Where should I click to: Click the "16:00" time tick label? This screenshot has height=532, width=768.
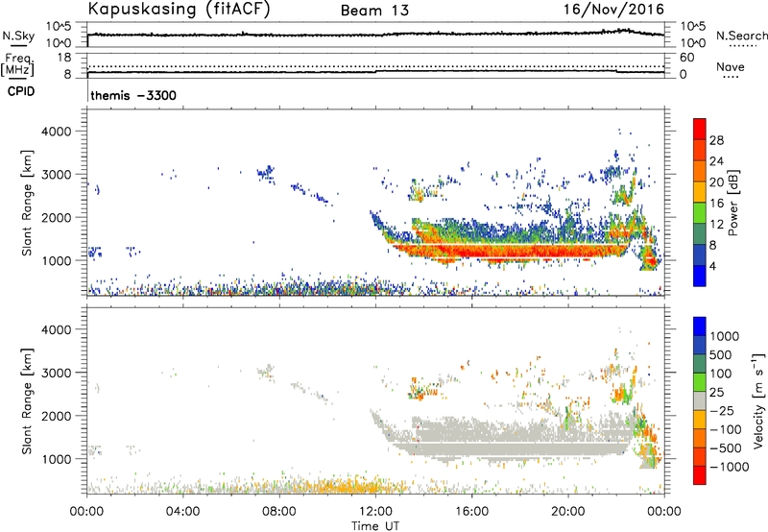pos(472,512)
